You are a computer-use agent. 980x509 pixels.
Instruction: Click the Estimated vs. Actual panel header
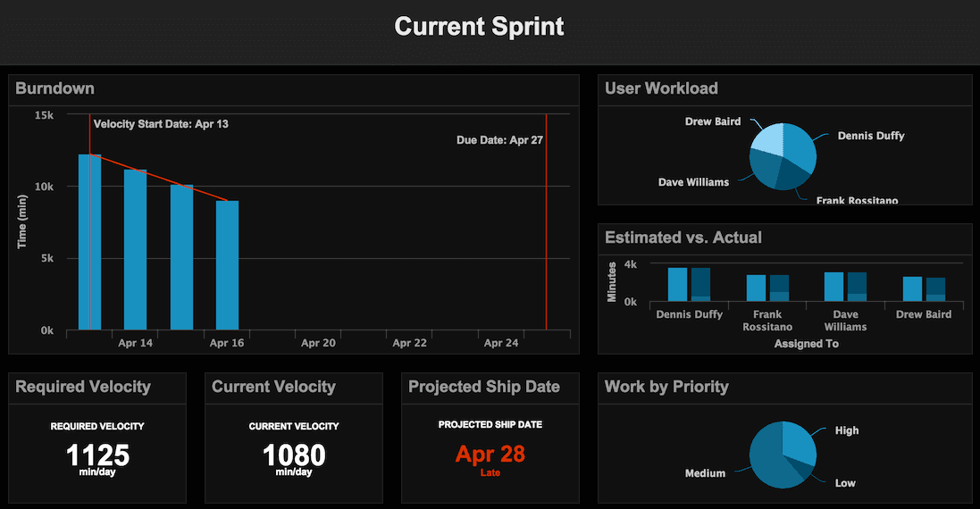click(683, 238)
